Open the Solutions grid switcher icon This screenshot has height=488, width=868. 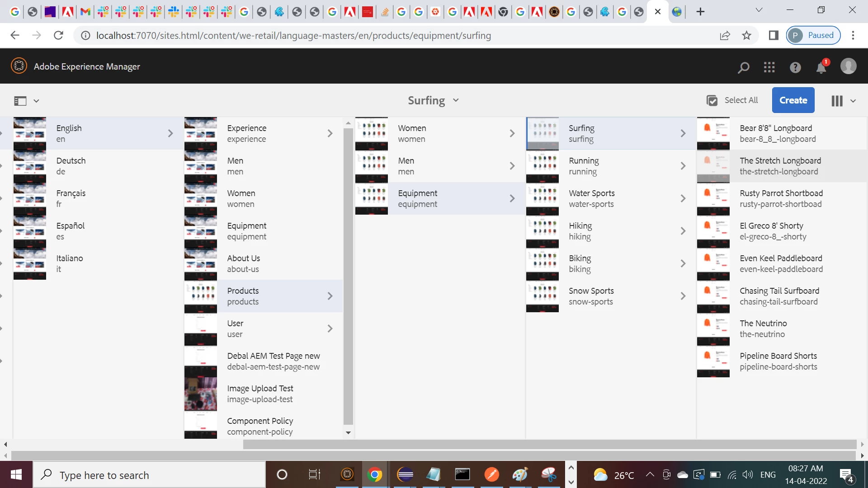coord(769,67)
